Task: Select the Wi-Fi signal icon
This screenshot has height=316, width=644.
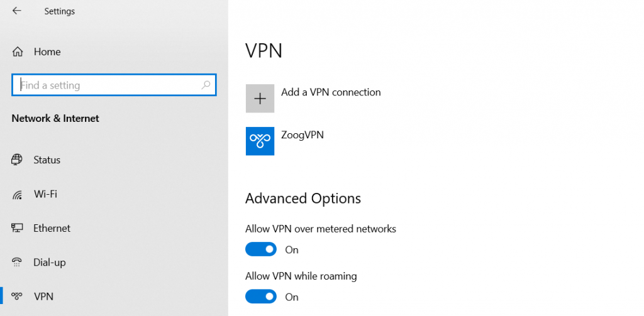Action: tap(18, 194)
